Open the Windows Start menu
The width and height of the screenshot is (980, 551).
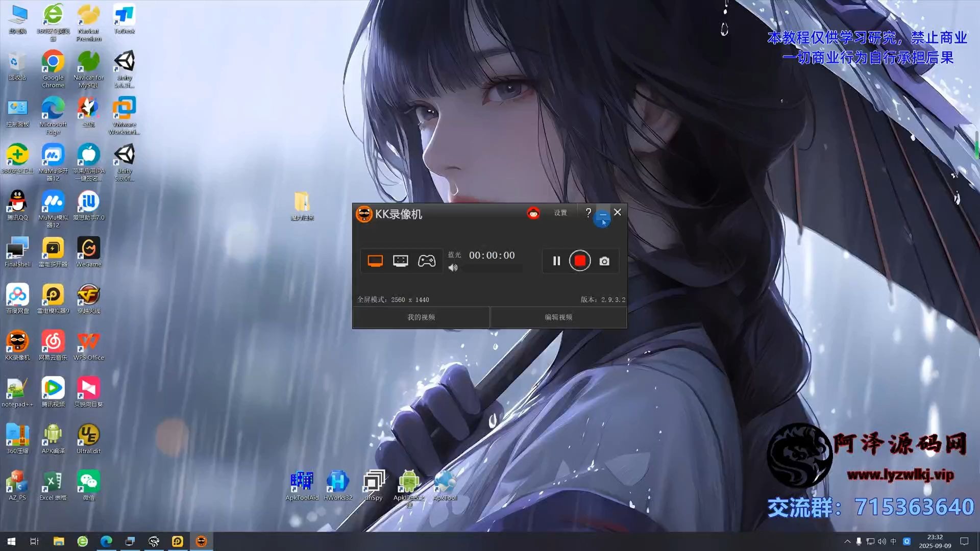(11, 541)
